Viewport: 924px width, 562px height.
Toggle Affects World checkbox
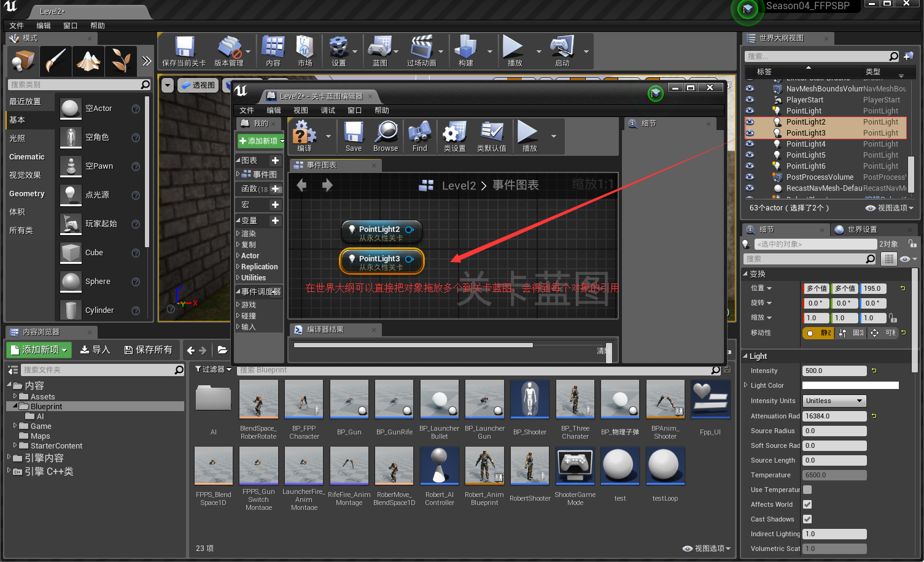tap(807, 504)
